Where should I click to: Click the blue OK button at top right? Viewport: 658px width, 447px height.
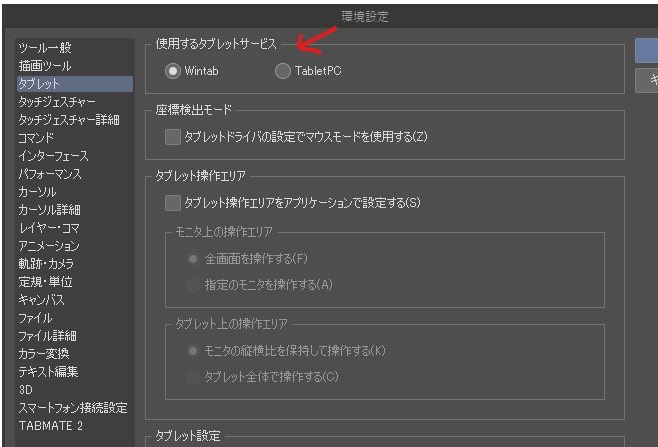click(x=647, y=51)
